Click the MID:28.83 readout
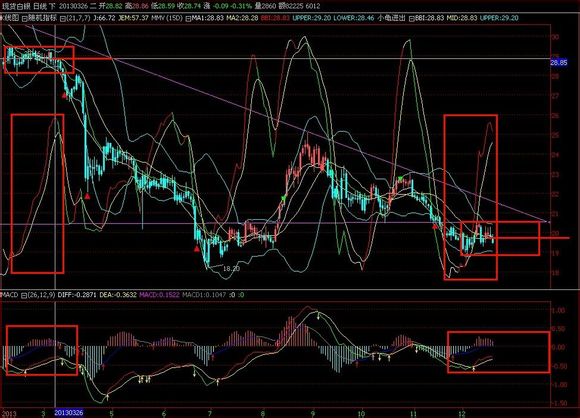This screenshot has height=418, width=580. click(462, 18)
